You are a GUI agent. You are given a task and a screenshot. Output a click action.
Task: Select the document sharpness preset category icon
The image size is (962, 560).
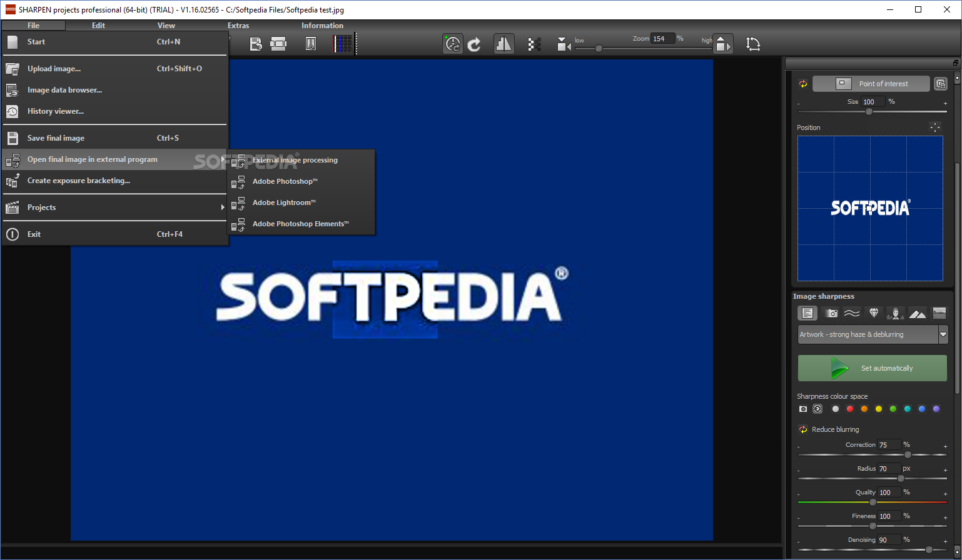click(808, 313)
